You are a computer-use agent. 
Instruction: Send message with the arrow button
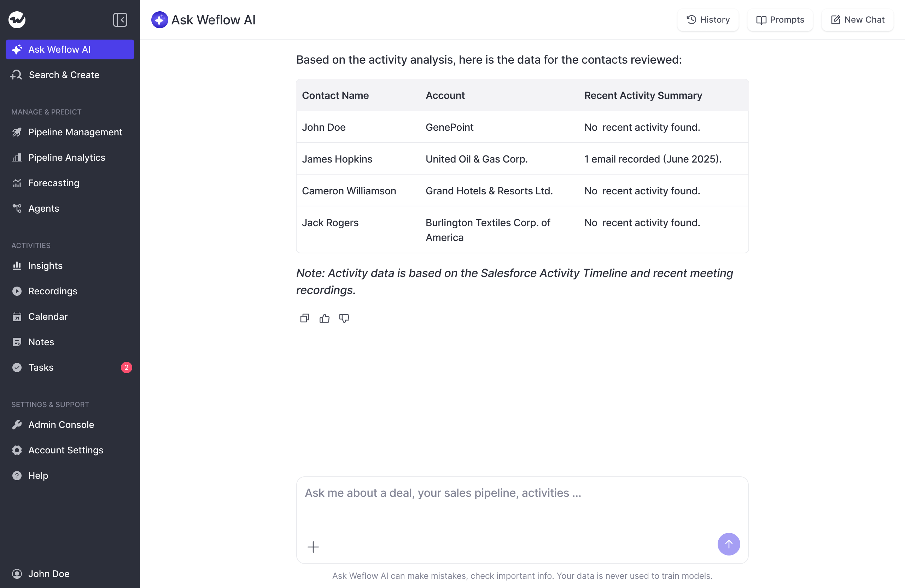[729, 544]
